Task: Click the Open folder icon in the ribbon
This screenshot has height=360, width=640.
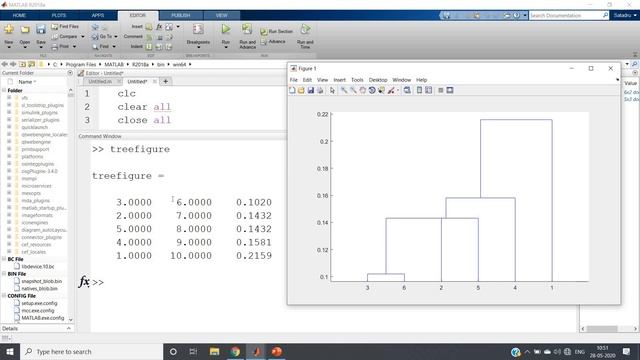Action: 25,29
